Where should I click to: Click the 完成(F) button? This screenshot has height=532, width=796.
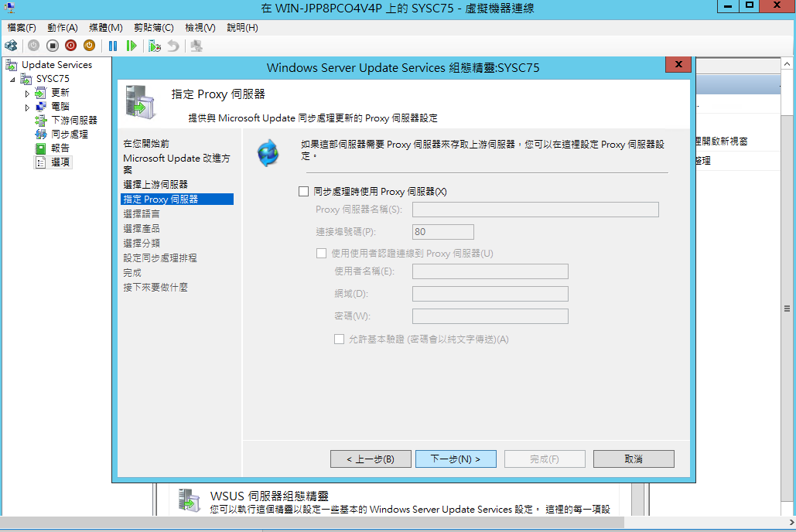[545, 459]
